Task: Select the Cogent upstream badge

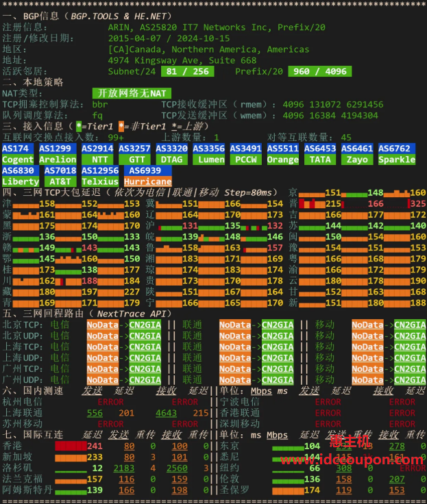Action: click(18, 160)
